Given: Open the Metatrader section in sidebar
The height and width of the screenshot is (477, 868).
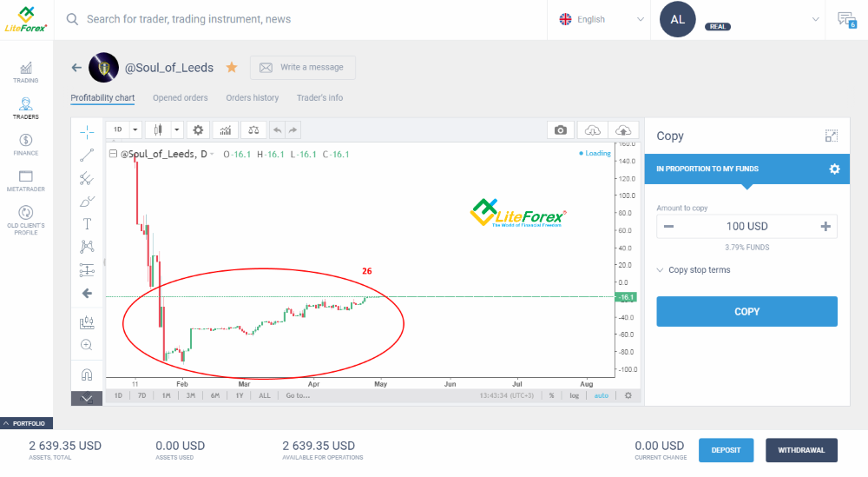Looking at the screenshot, I should (26, 182).
